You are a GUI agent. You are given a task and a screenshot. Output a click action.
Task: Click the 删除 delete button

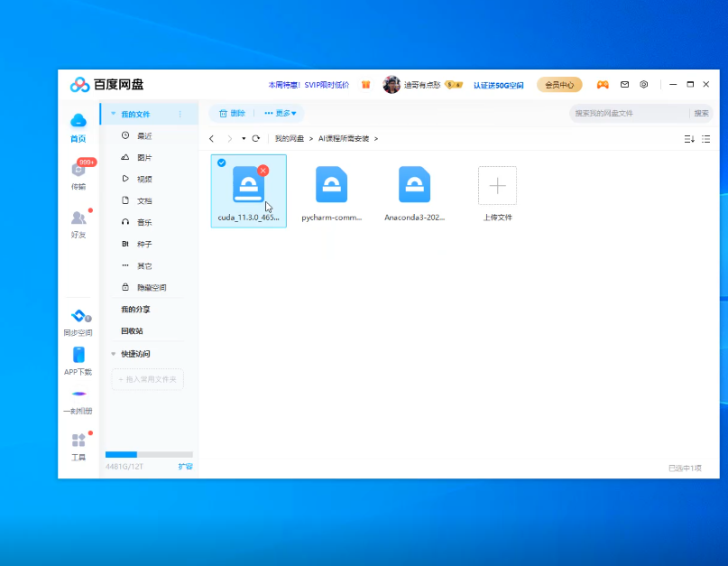[232, 114]
